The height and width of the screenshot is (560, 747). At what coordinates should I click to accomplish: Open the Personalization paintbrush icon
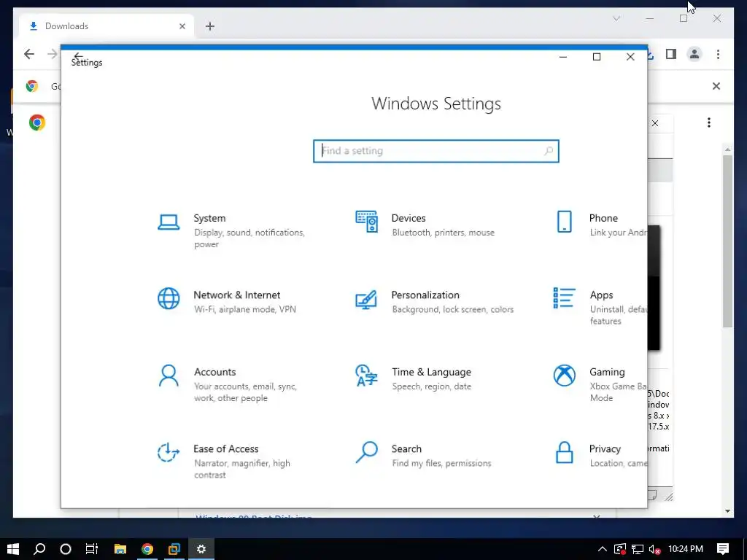pos(366,300)
